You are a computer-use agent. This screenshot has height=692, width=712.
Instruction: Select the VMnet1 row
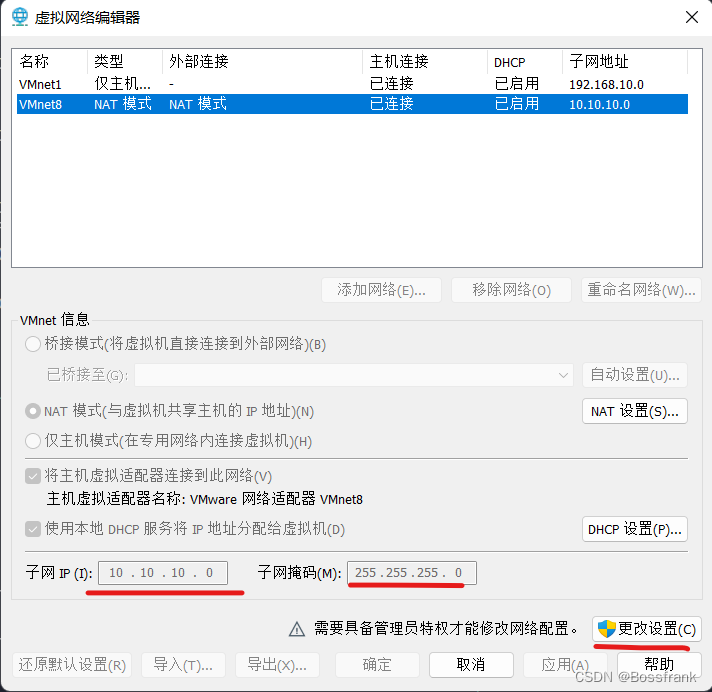coord(352,84)
